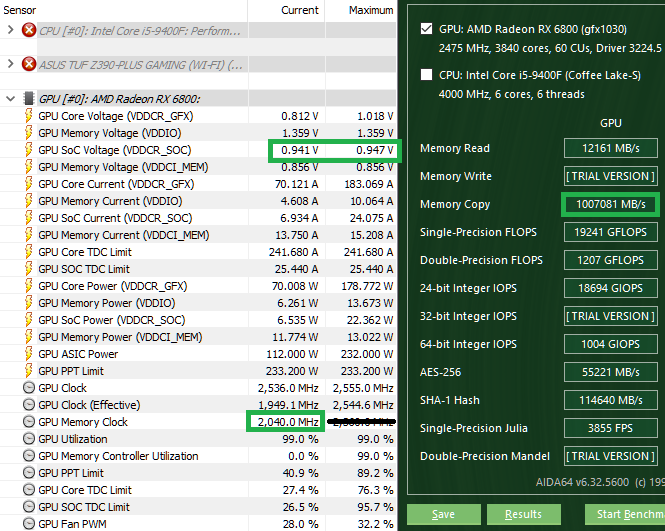
Task: Click the Save button in AIDA64 benchmark
Action: pyautogui.click(x=444, y=514)
